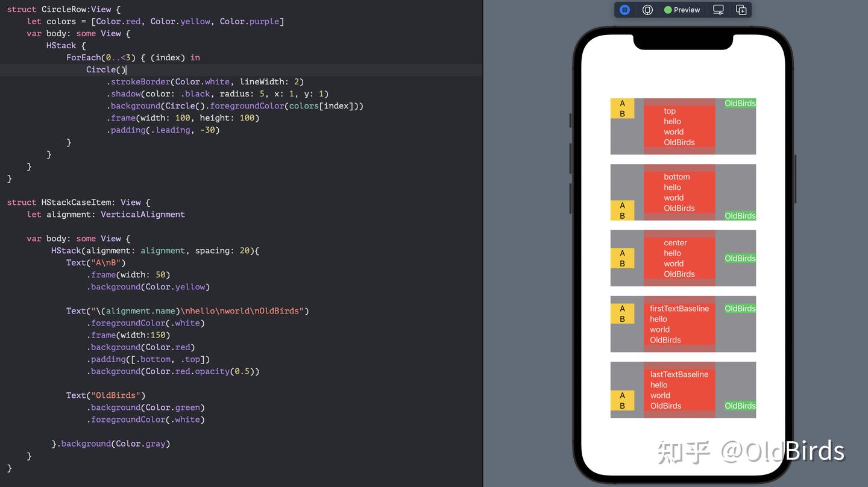
Task: Select the yellow A B label in the top row
Action: pyautogui.click(x=622, y=108)
